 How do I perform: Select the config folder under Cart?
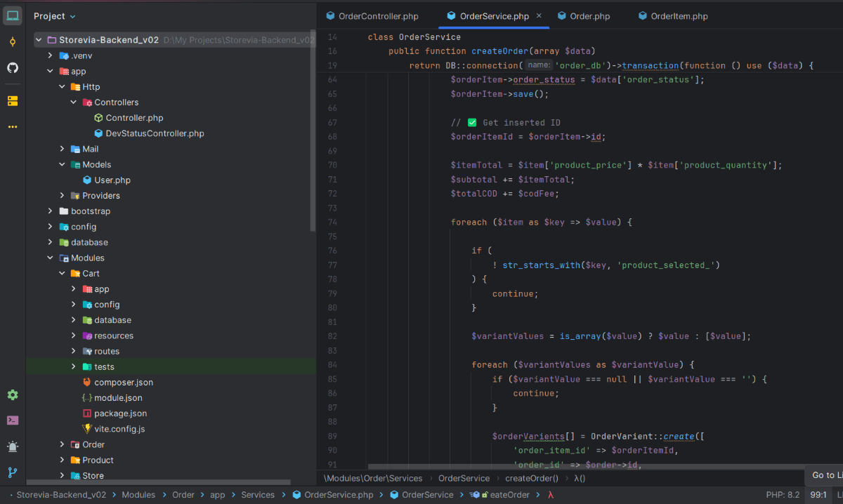coord(171,305)
